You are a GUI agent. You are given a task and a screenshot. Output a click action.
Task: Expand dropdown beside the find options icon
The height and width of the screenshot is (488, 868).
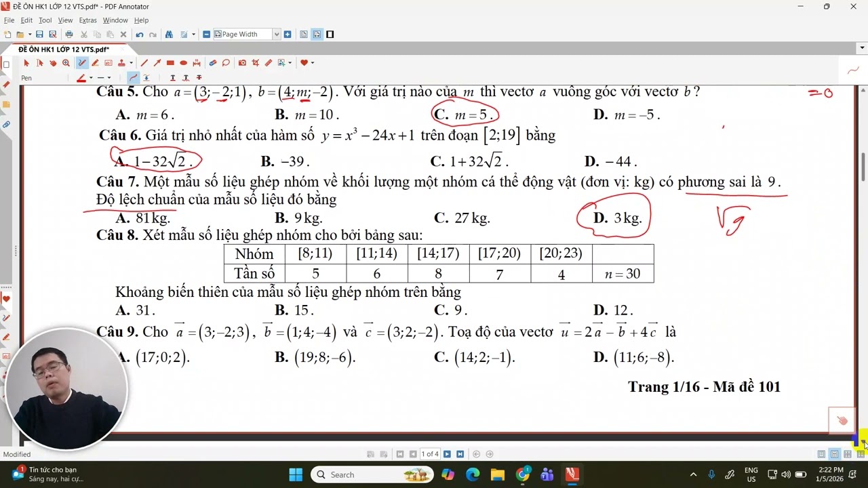[194, 35]
